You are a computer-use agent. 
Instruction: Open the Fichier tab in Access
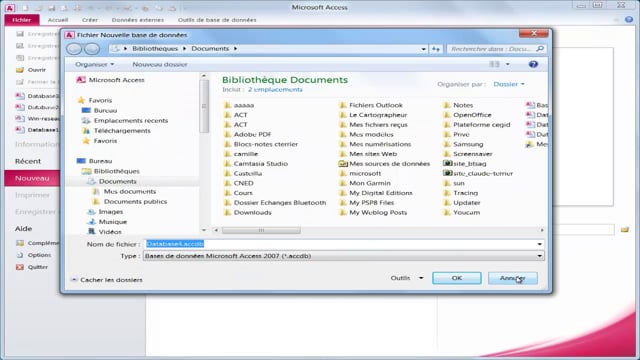[22, 20]
